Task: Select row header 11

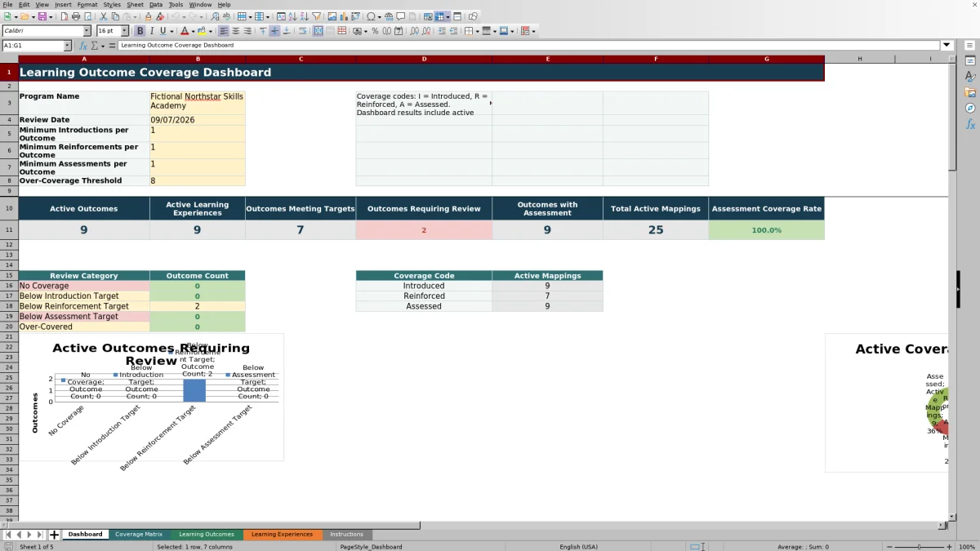Action: tap(9, 230)
